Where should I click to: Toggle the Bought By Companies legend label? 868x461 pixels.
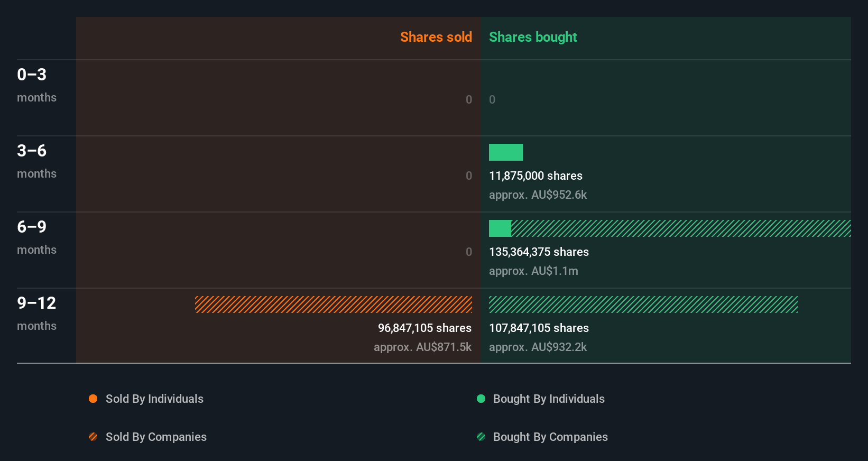[550, 437]
